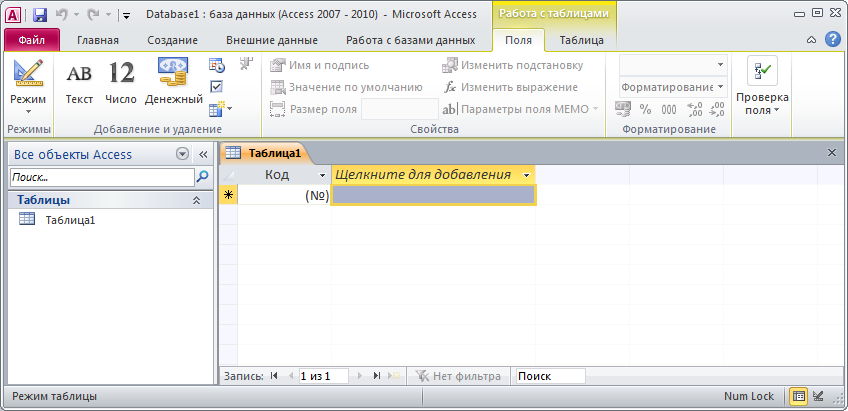Image resolution: width=848 pixels, height=411 pixels.
Task: Open the Режим dropdown arrow
Action: 28,112
